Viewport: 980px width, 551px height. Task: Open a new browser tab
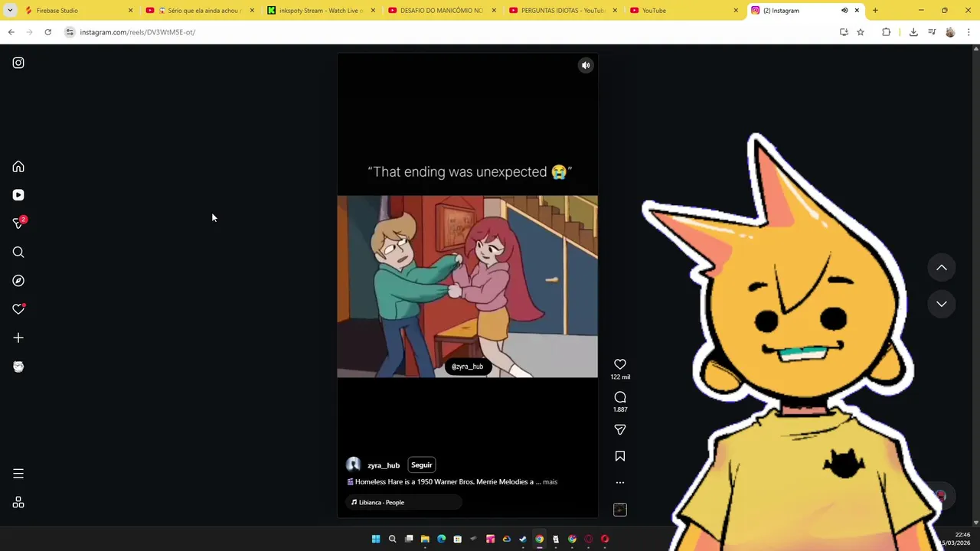click(x=875, y=11)
